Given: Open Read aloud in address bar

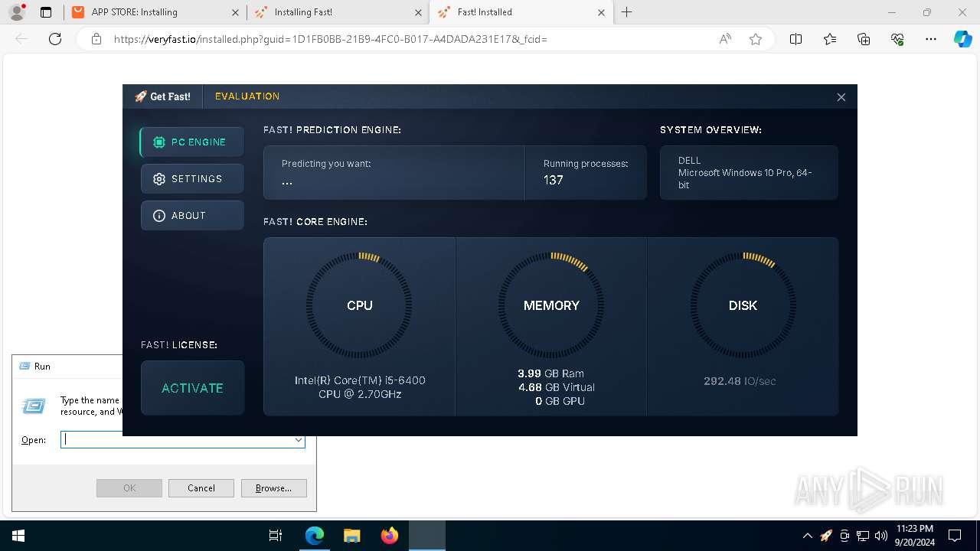Looking at the screenshot, I should [725, 39].
